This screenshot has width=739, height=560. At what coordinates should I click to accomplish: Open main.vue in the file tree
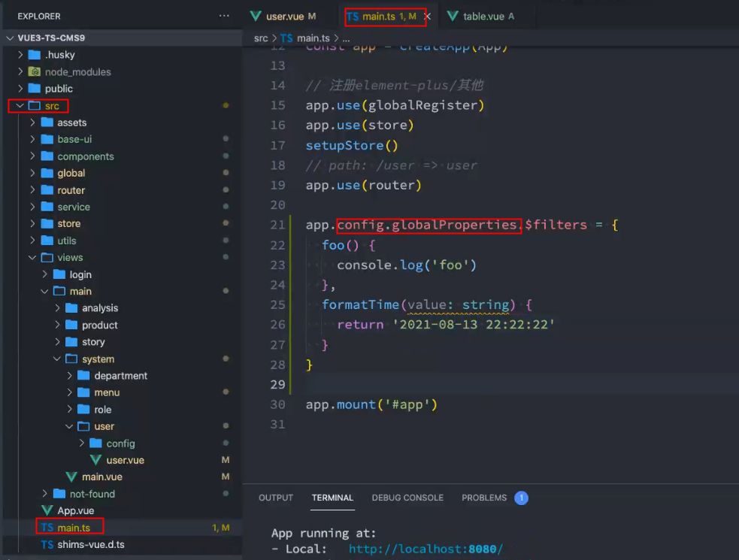(x=123, y=477)
